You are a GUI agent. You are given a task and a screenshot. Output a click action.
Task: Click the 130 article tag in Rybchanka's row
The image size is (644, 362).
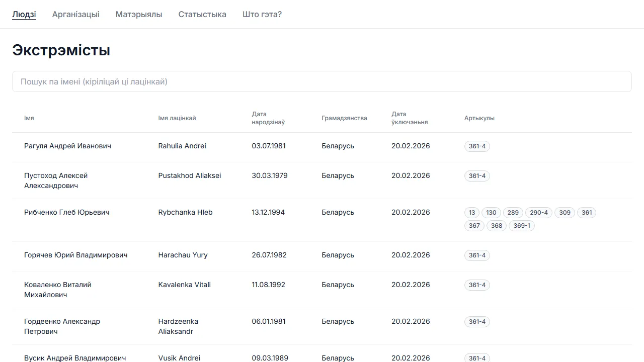click(491, 212)
